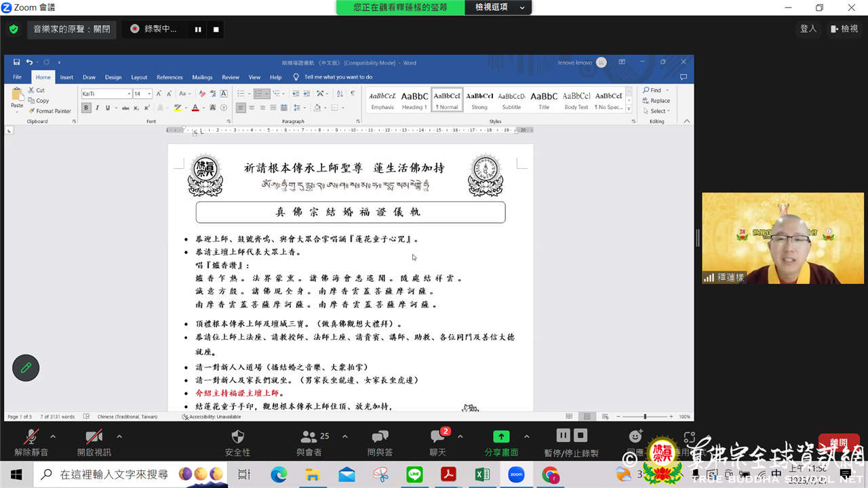Switch to the Layout ribbon tab
868x488 pixels.
(x=139, y=77)
